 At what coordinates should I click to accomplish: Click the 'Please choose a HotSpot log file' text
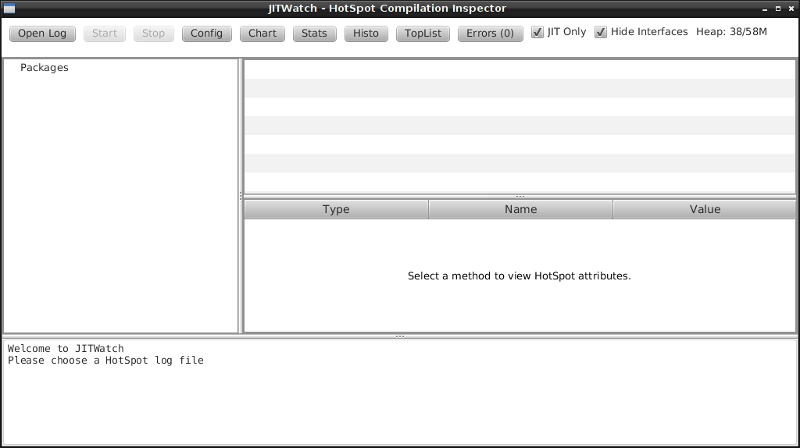106,360
